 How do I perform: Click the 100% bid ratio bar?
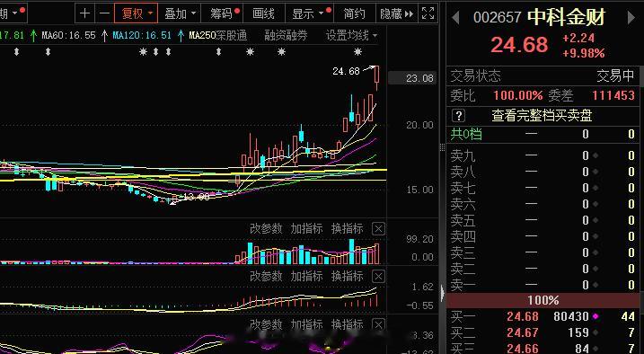coord(543,301)
